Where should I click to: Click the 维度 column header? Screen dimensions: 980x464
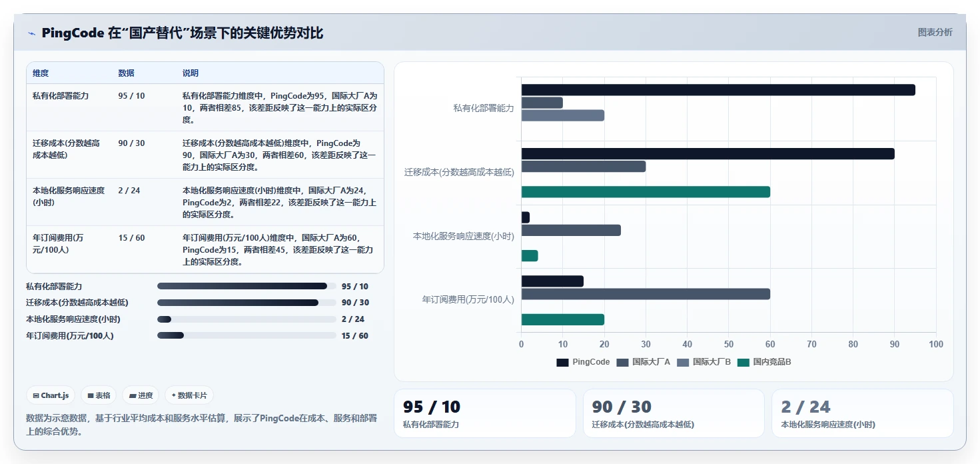[x=41, y=73]
